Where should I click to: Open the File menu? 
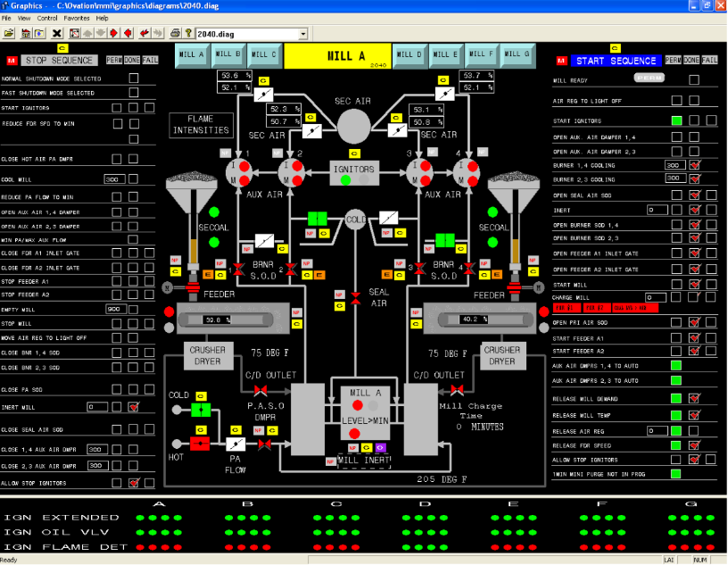coord(7,18)
